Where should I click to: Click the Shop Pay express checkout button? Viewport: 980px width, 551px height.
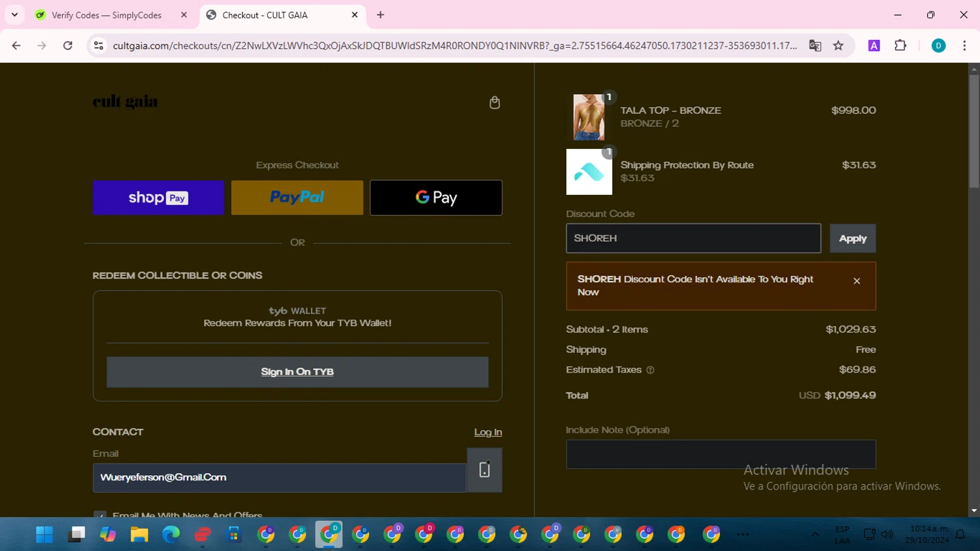point(158,197)
